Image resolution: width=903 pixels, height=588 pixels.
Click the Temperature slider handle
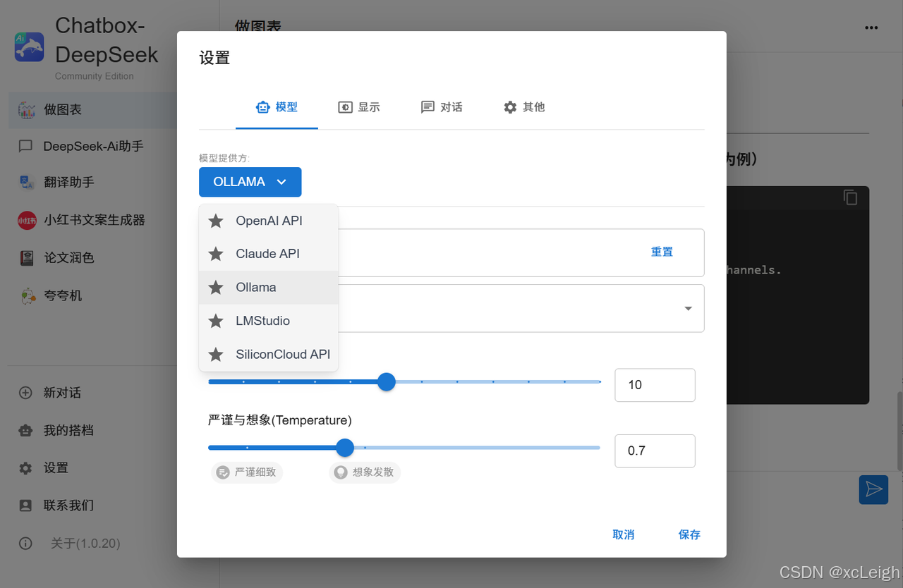(x=345, y=448)
